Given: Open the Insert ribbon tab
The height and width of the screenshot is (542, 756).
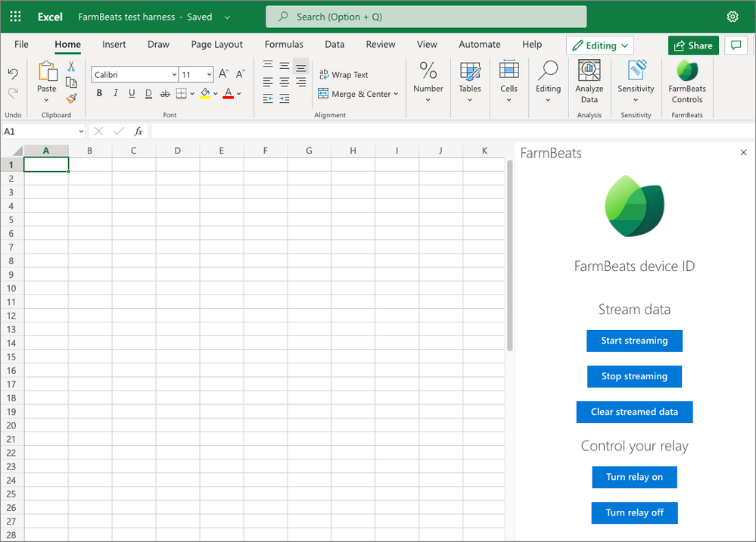Looking at the screenshot, I should (x=114, y=45).
